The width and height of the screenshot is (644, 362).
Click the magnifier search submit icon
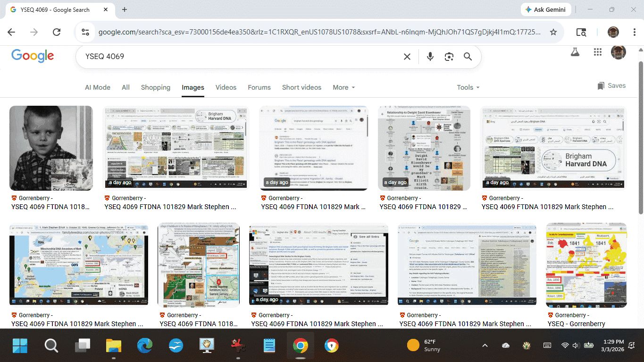click(468, 57)
